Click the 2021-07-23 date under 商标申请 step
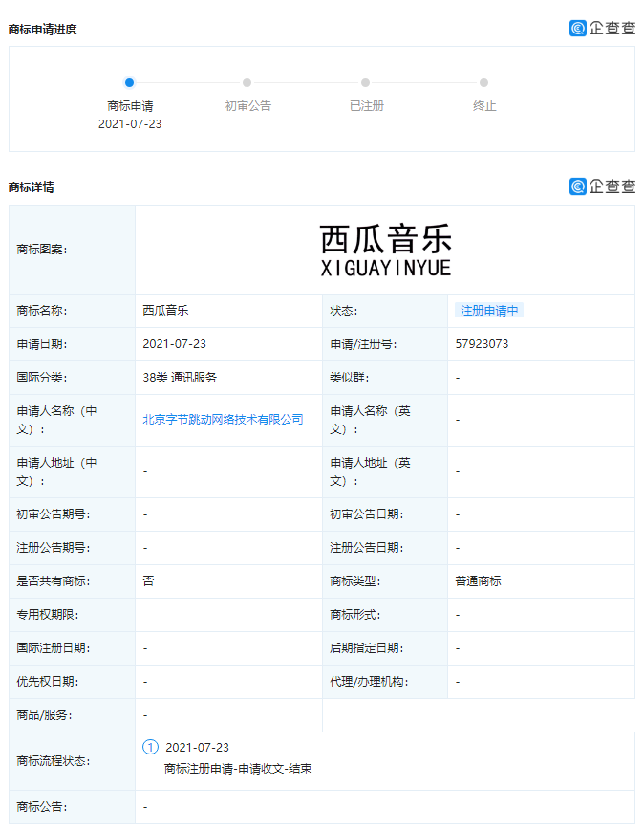644x830 pixels. tap(130, 124)
